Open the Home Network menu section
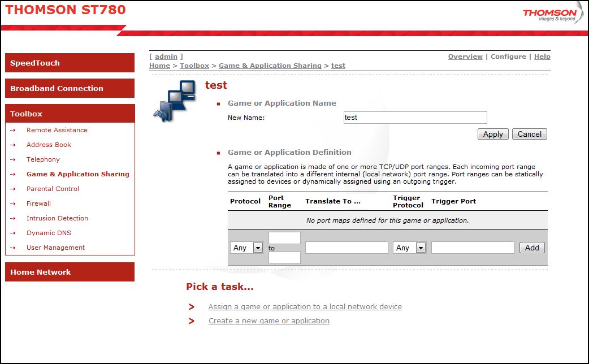The image size is (589, 364). [70, 272]
